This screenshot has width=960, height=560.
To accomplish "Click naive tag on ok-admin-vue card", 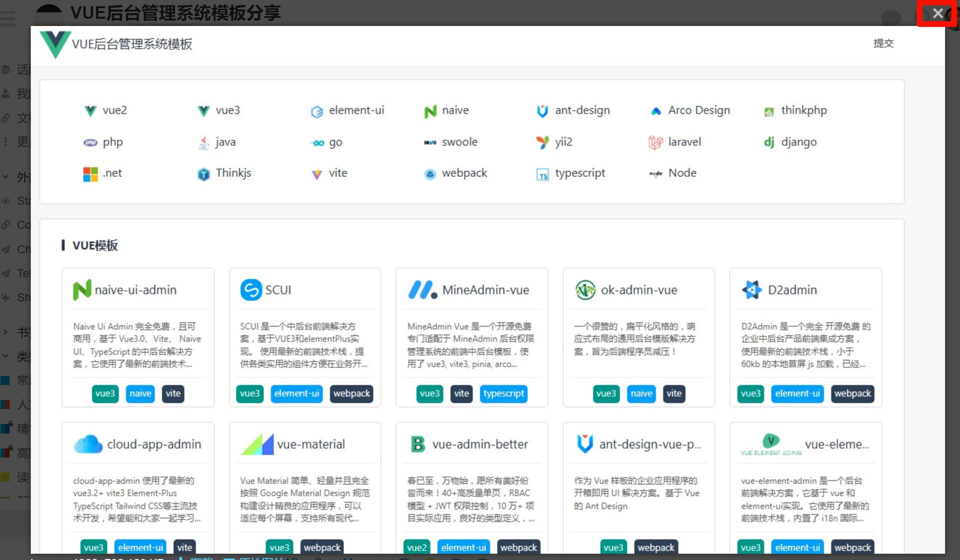I will pyautogui.click(x=641, y=393).
